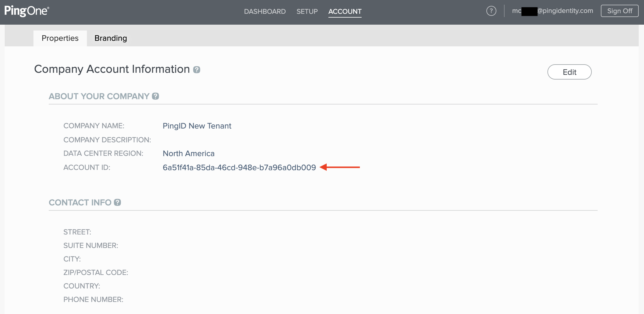Click the Company Name value PingID New Tenant
The height and width of the screenshot is (314, 644).
tap(197, 126)
